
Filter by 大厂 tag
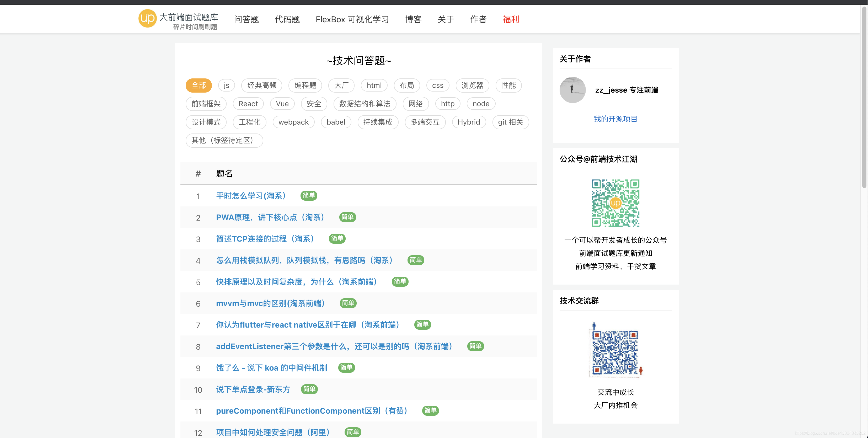(x=341, y=86)
